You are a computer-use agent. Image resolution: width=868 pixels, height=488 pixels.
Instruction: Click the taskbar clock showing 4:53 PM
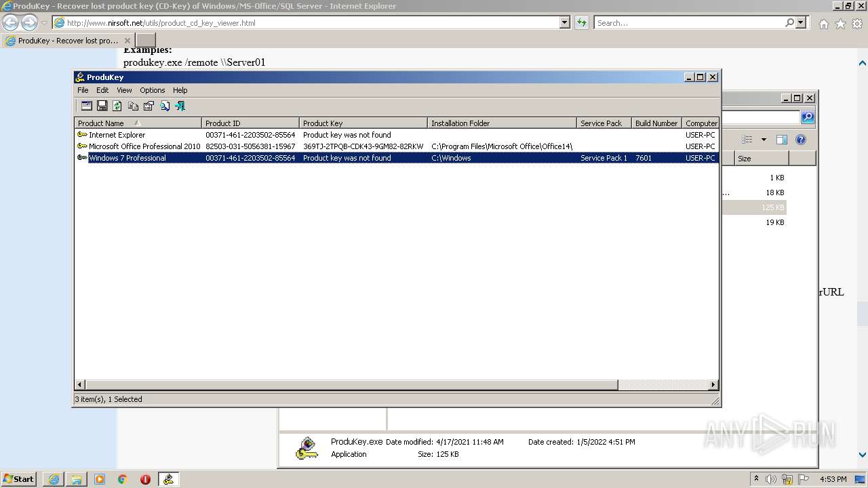833,479
